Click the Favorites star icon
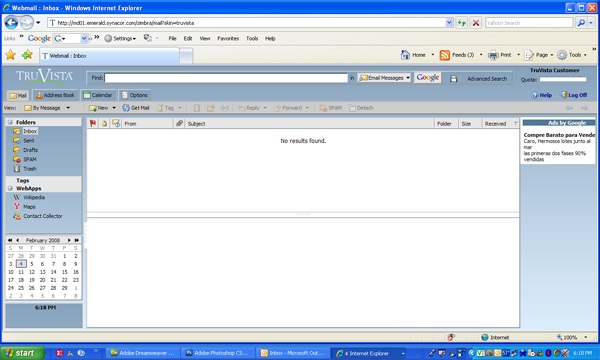600x360 pixels. coord(10,55)
